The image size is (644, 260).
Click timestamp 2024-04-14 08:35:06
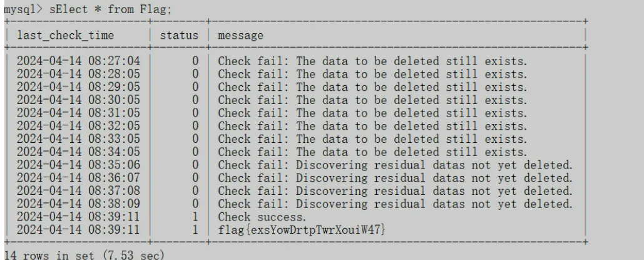coord(78,165)
